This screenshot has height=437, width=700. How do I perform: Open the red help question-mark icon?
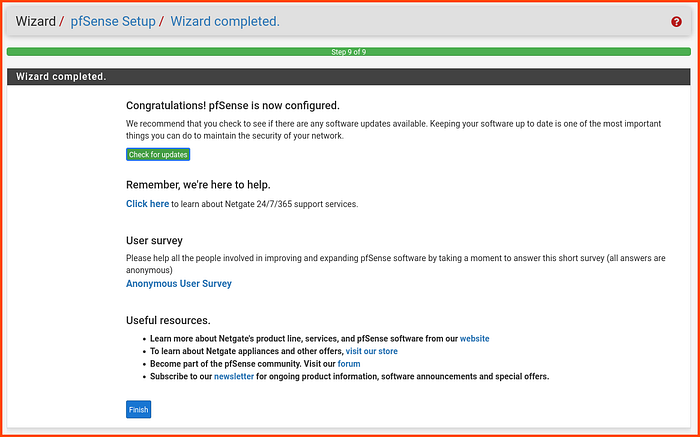[676, 21]
